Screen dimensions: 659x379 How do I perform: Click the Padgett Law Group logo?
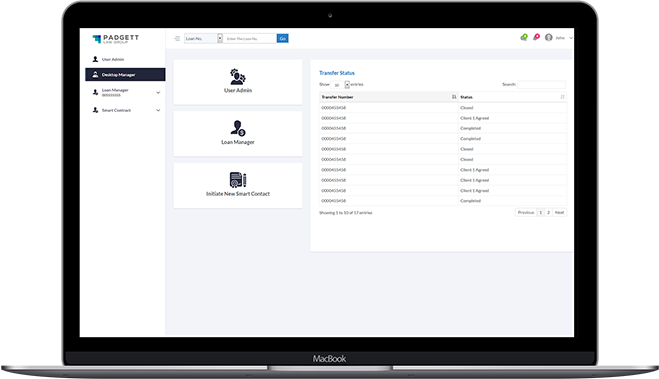tap(116, 39)
